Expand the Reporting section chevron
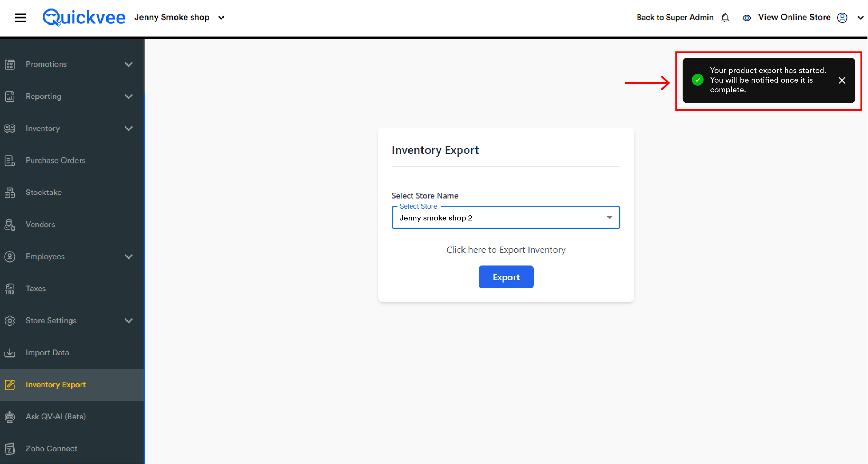This screenshot has height=464, width=868. (x=128, y=96)
